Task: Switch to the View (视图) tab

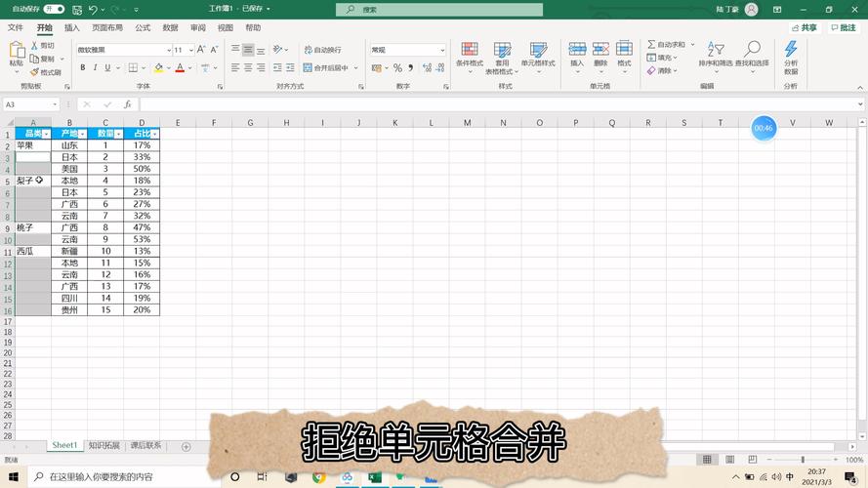Action: point(226,27)
